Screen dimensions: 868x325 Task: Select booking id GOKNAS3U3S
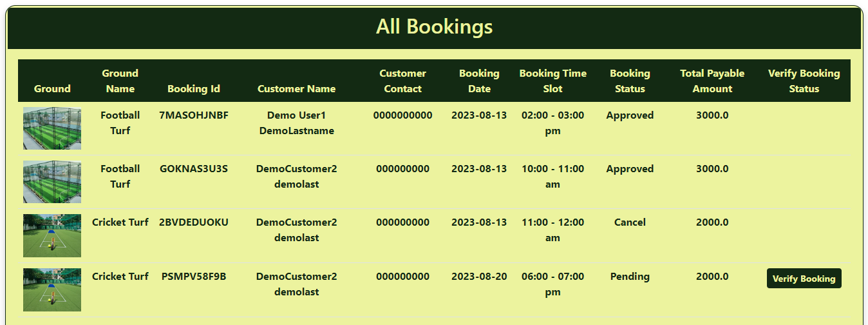pyautogui.click(x=194, y=169)
